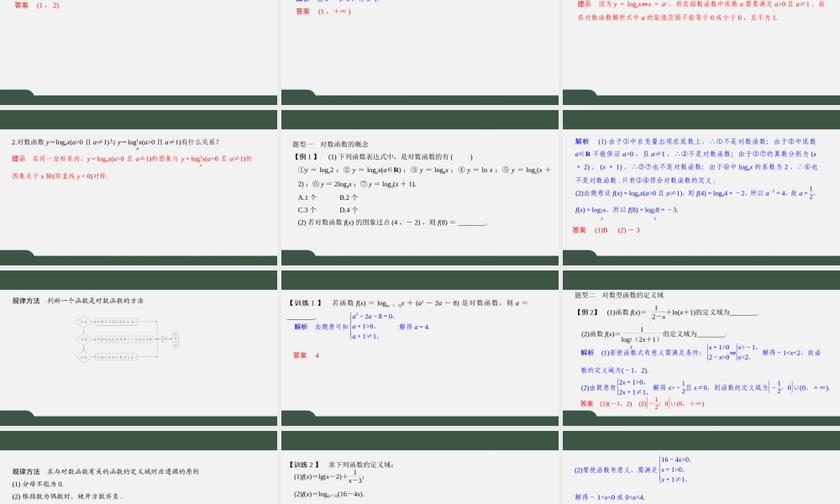
Task: Click answer option A.1个 in 例1
Action: point(307,197)
